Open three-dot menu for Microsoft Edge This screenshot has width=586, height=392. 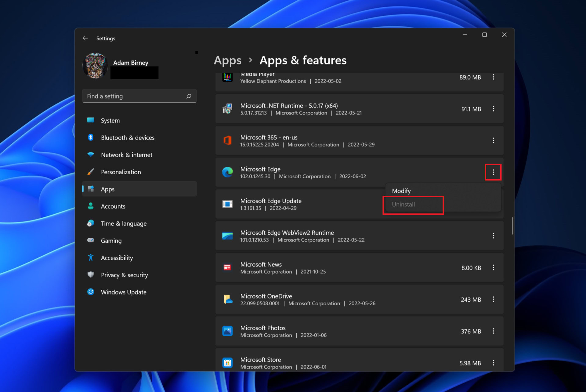pos(494,172)
